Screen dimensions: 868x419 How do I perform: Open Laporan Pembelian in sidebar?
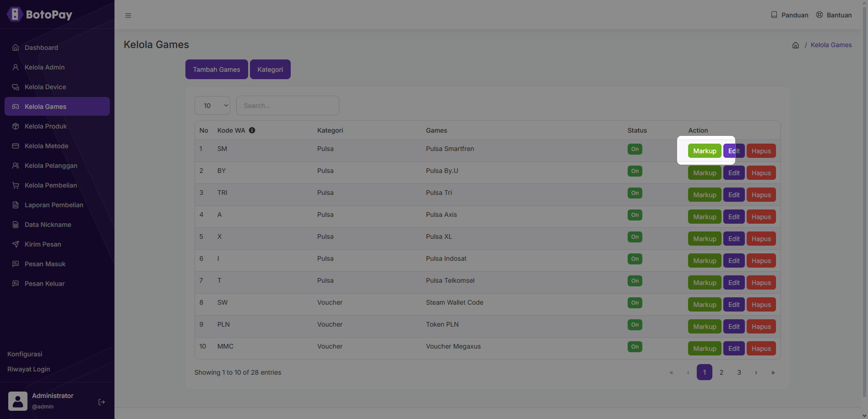pos(54,205)
